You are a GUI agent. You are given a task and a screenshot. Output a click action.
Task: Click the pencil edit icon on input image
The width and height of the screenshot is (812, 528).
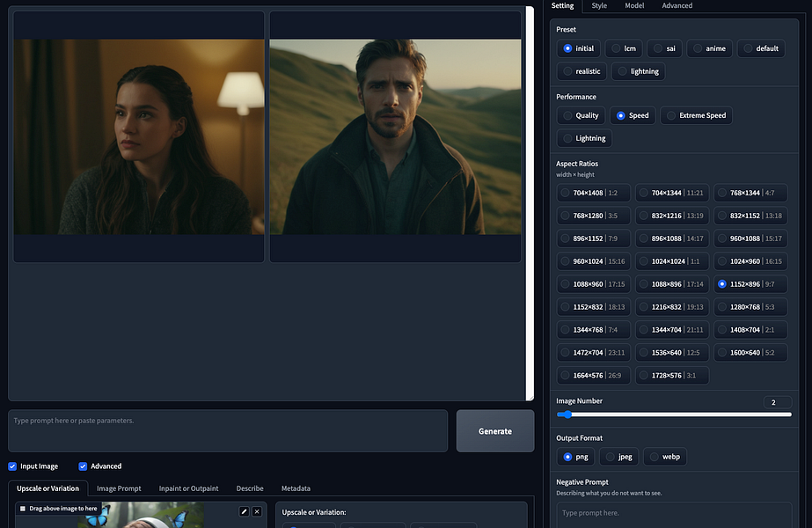pyautogui.click(x=244, y=511)
